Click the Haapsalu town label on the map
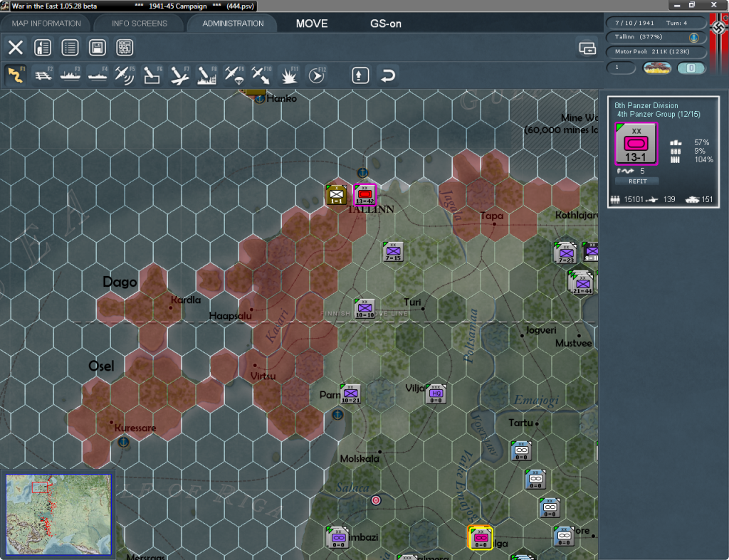729x560 pixels. [x=230, y=316]
